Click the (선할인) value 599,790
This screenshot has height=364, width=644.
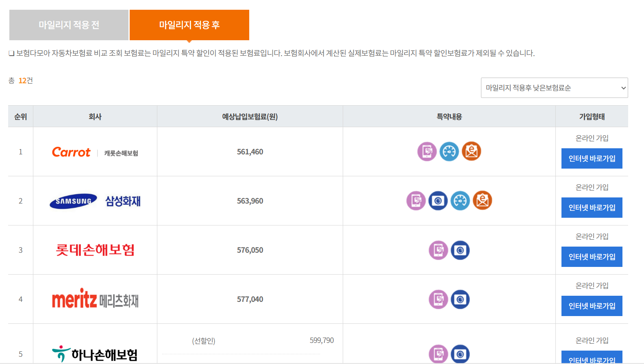tap(322, 340)
